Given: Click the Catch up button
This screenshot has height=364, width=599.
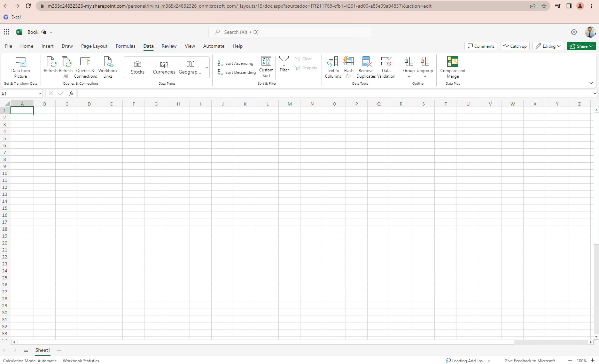Looking at the screenshot, I should click(515, 46).
